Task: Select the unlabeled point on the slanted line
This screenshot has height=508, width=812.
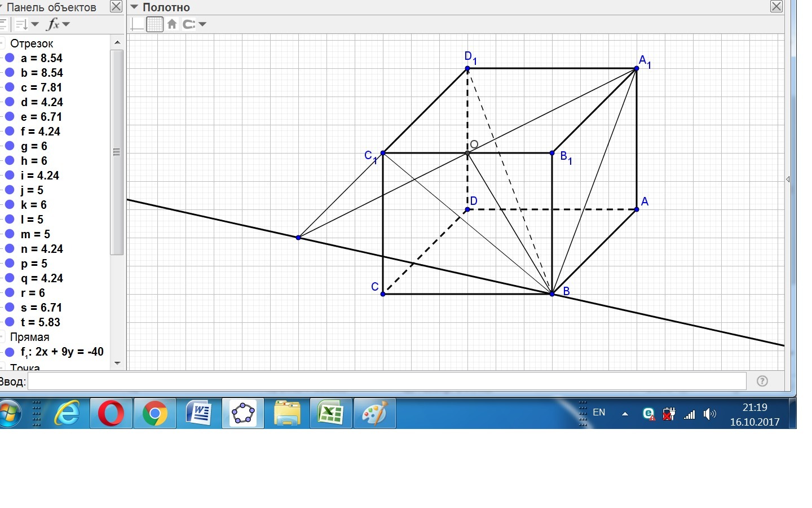Action: [x=298, y=238]
